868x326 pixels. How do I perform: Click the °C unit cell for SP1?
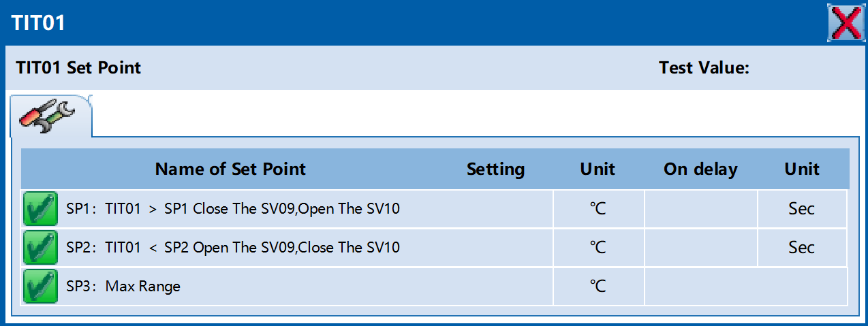pyautogui.click(x=598, y=208)
